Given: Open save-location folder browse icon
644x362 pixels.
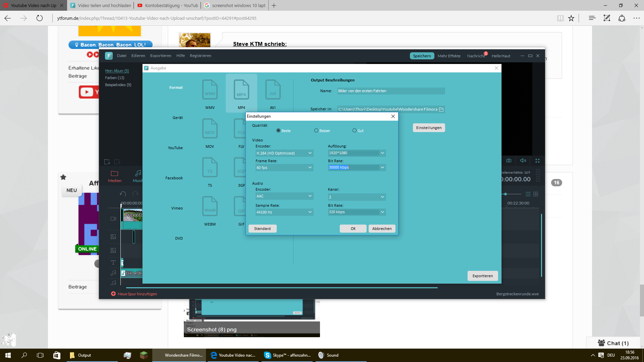Looking at the screenshot, I should pyautogui.click(x=441, y=109).
